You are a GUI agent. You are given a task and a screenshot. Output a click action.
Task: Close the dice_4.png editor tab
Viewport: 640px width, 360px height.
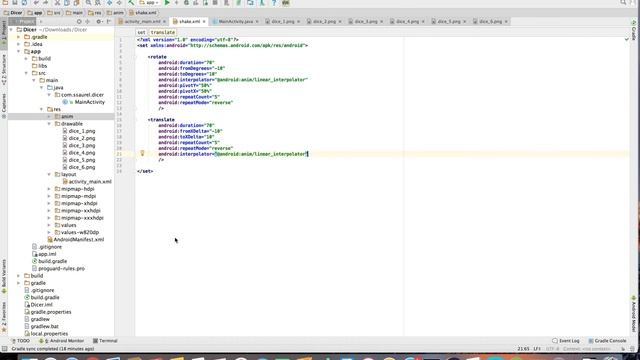click(423, 22)
